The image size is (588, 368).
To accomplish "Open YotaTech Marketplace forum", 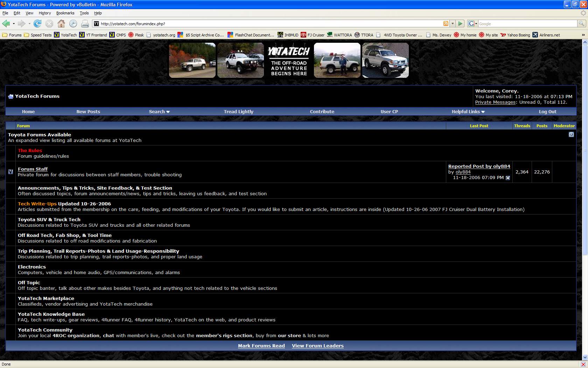I will click(x=46, y=298).
